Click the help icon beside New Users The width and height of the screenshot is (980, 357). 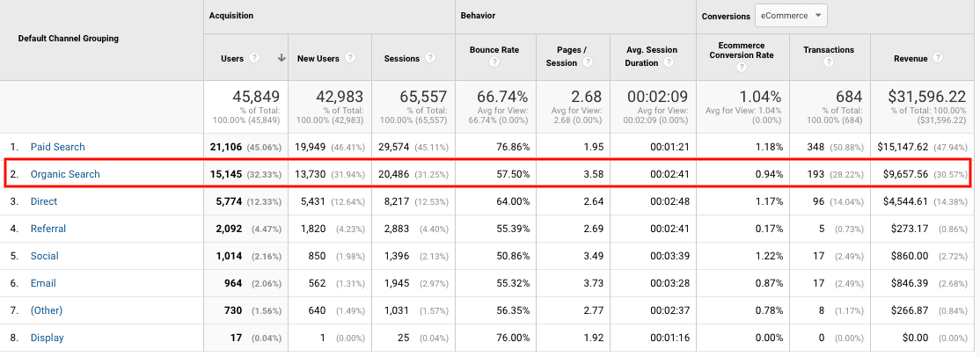tap(350, 58)
